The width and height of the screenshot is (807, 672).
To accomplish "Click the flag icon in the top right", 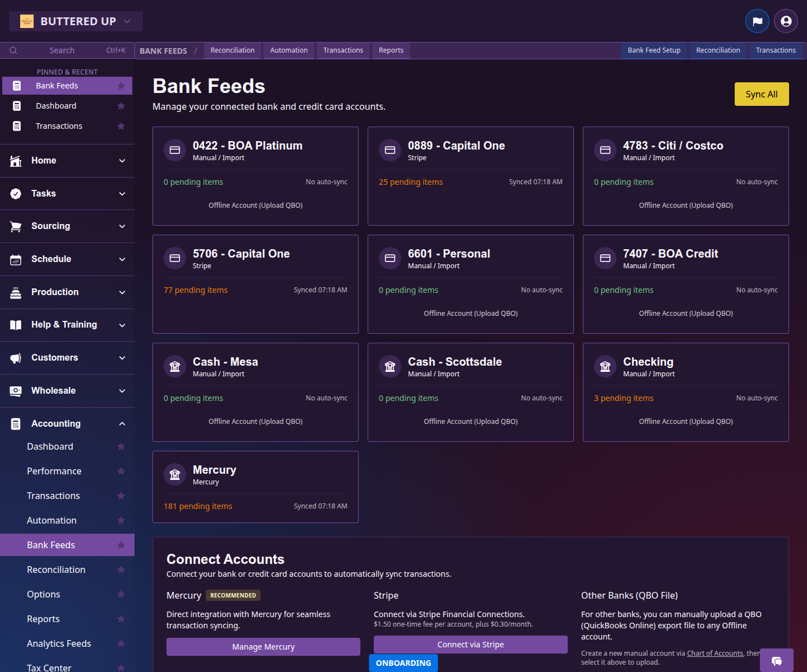I will (757, 21).
